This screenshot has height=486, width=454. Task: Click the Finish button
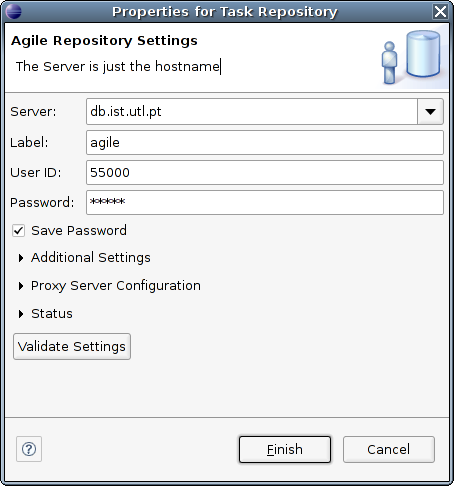click(285, 449)
